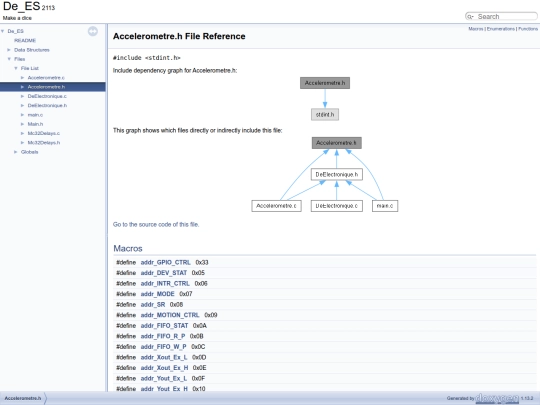The height and width of the screenshot is (405, 540).
Task: Expand the Data Structures tree arrow
Action: pos(9,50)
